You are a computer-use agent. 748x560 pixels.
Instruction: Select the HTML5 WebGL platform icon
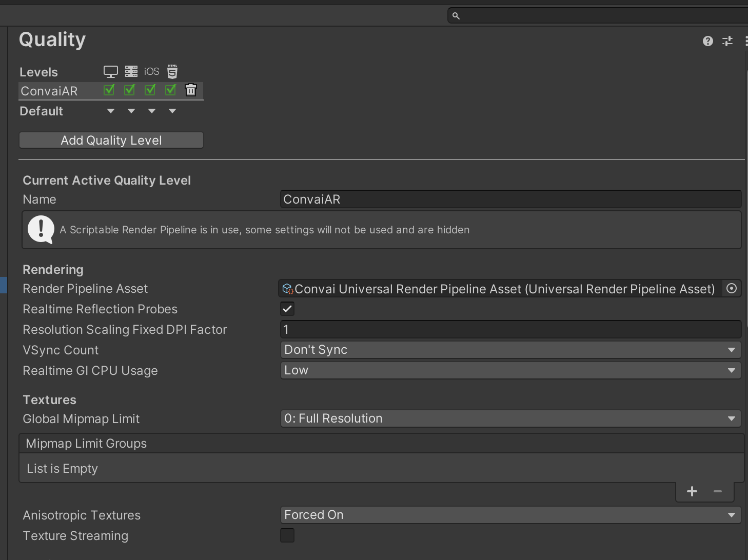(172, 71)
